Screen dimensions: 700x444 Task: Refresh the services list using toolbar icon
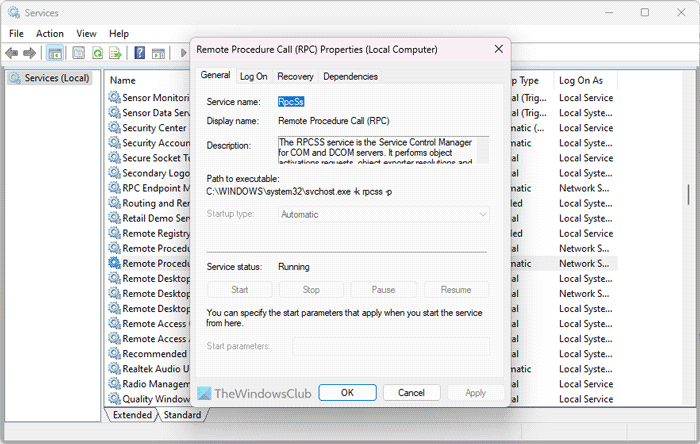click(97, 53)
